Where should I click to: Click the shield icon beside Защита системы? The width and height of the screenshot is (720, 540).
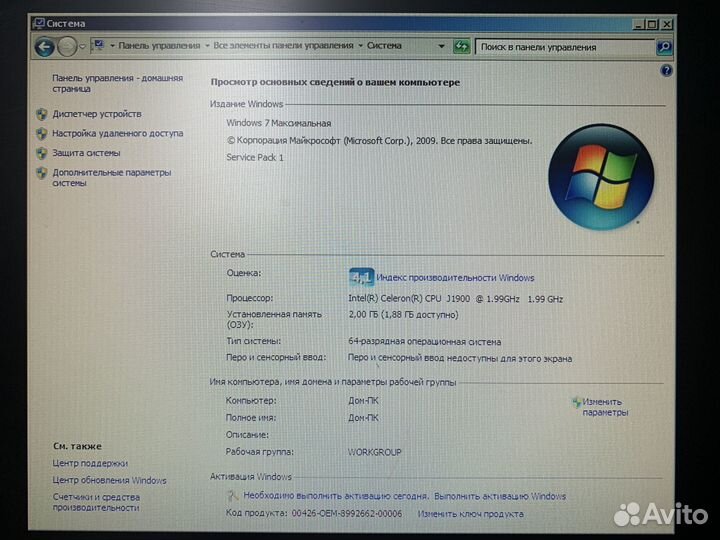[42, 153]
